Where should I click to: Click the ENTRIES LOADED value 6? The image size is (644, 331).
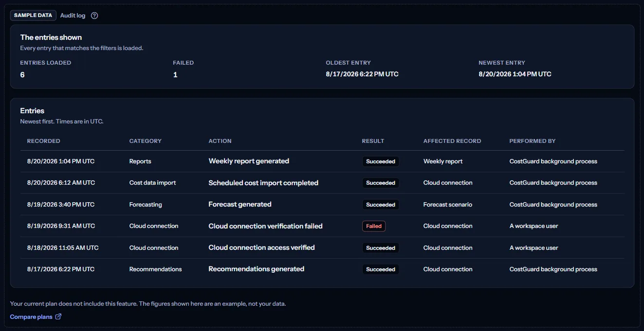[22, 75]
